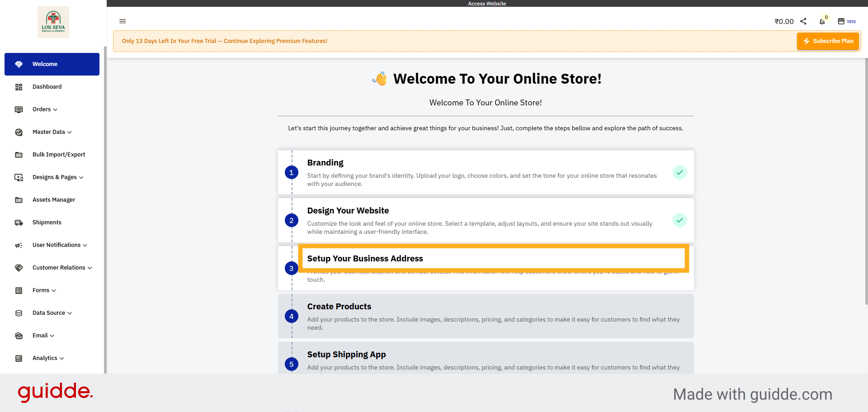The width and height of the screenshot is (868, 412).
Task: Click the Lok Seva logo
Action: (53, 21)
